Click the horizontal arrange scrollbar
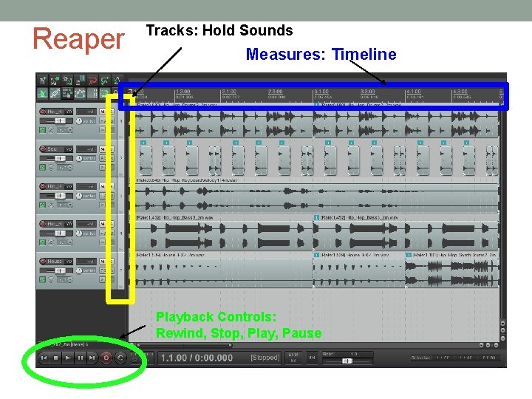Screen dimensions: 532x399 [183, 345]
